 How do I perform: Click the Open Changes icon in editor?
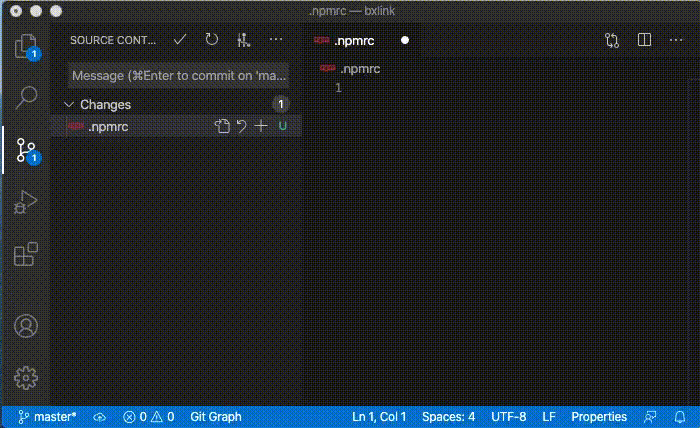tap(612, 40)
